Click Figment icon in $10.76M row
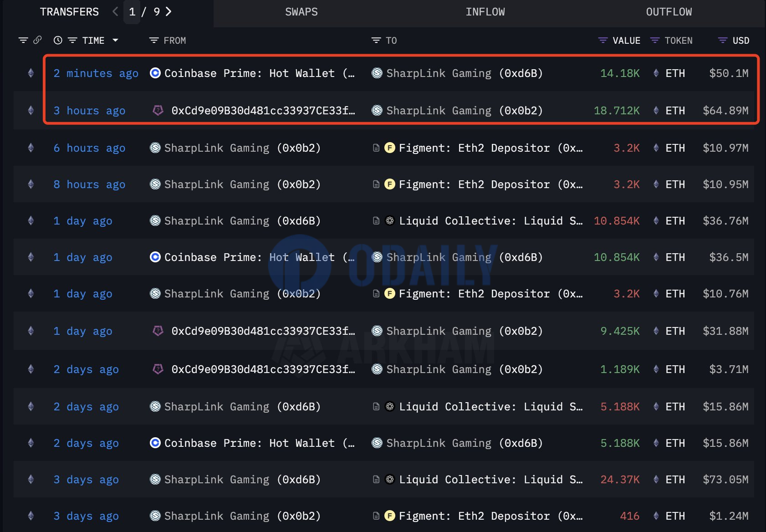 point(390,293)
